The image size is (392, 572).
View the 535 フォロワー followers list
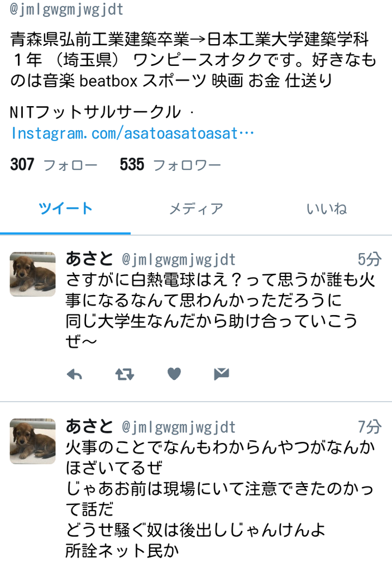[170, 165]
